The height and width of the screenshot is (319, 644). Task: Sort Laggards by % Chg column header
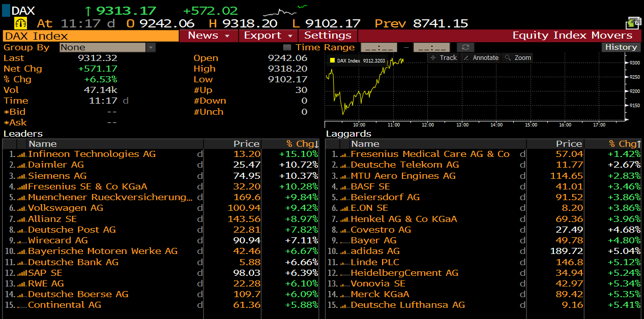click(x=612, y=144)
